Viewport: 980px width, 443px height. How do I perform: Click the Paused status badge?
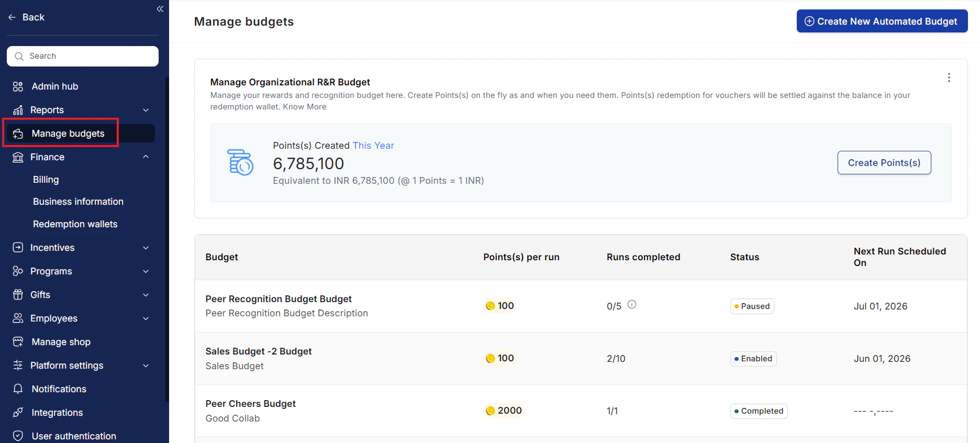click(x=752, y=306)
